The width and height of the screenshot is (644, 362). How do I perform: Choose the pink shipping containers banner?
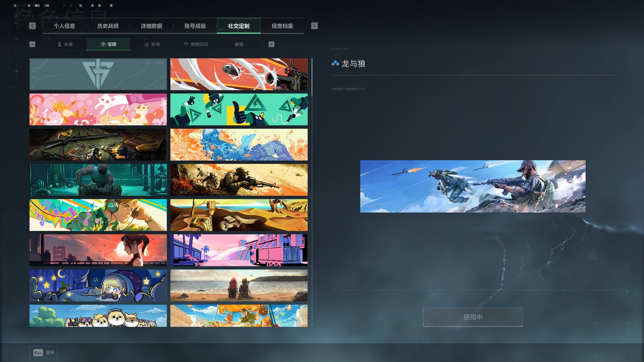239,250
